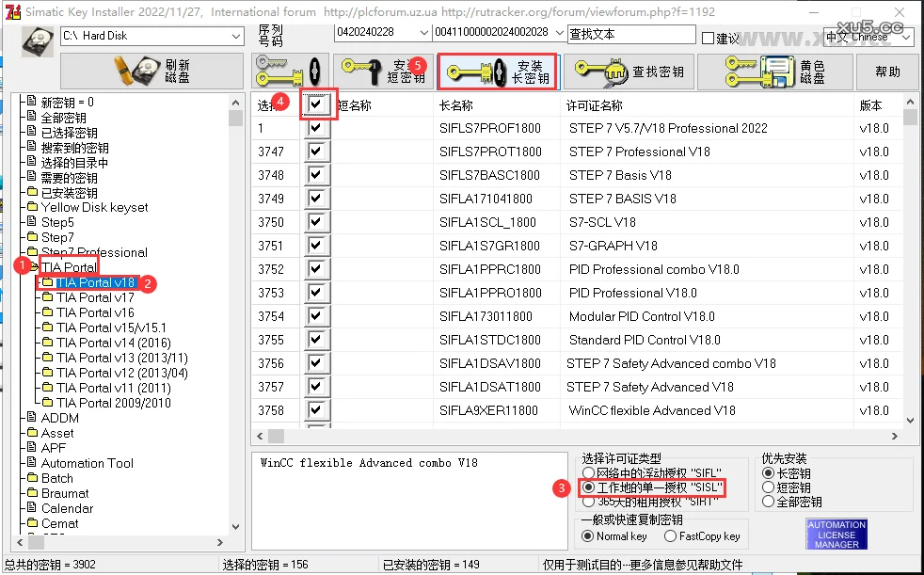Click the unlabeled key install button
This screenshot has width=924, height=575.
pyautogui.click(x=288, y=72)
